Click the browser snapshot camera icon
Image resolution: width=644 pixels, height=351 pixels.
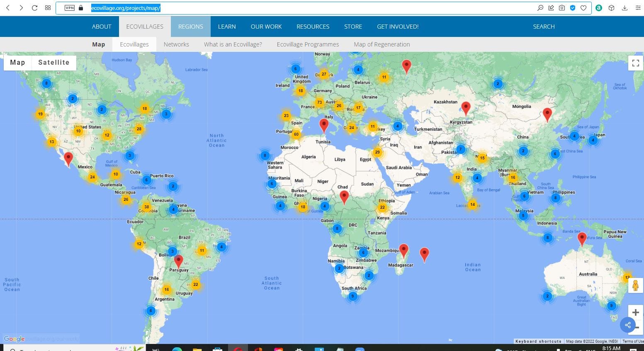point(561,8)
